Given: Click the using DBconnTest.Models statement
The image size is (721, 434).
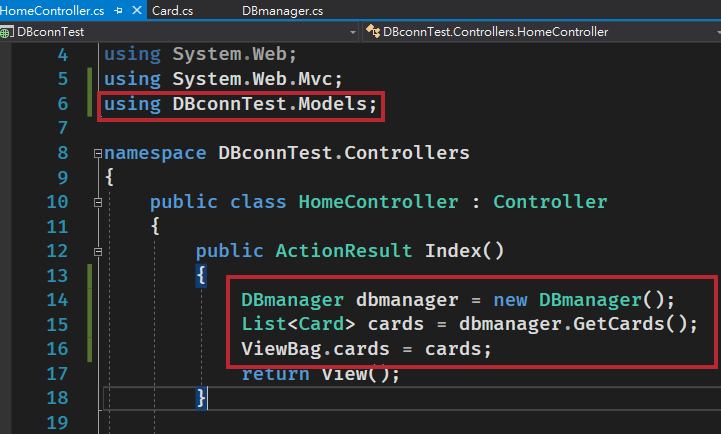Looking at the screenshot, I should pos(240,104).
